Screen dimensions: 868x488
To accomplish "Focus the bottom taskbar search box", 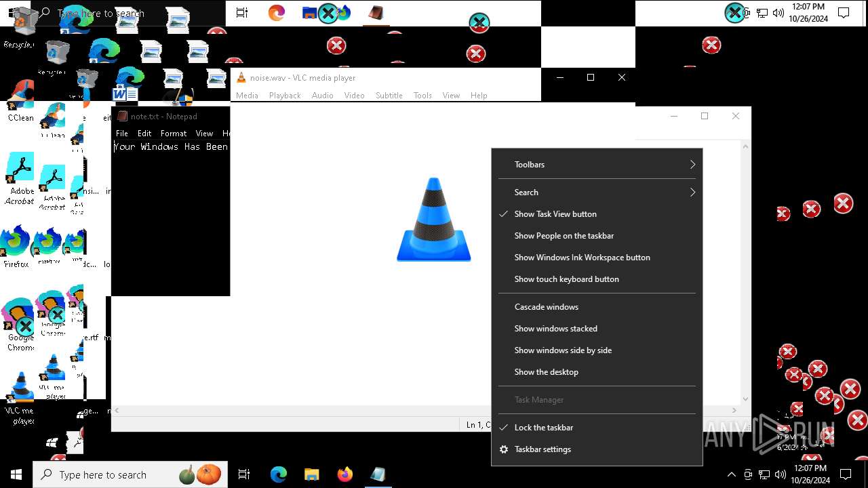I will coord(129,474).
